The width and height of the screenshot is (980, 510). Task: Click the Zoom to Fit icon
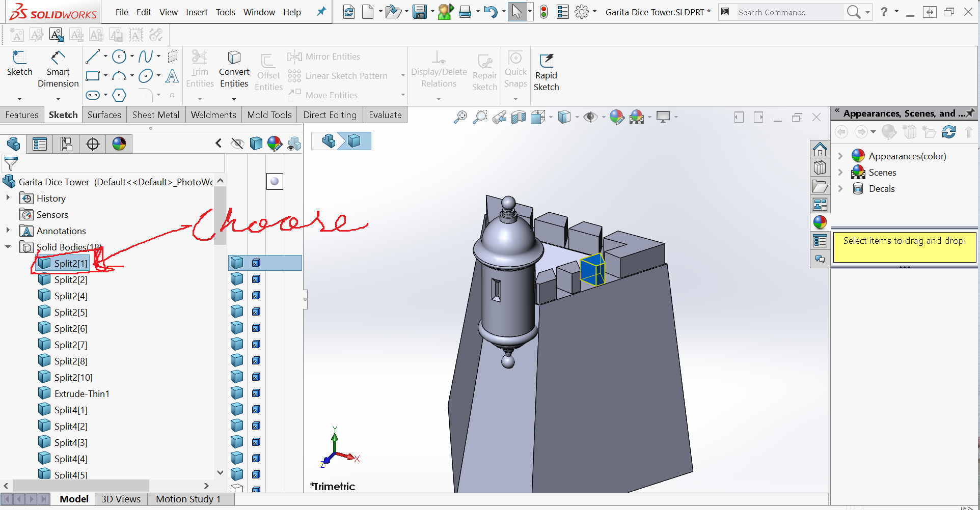[460, 118]
